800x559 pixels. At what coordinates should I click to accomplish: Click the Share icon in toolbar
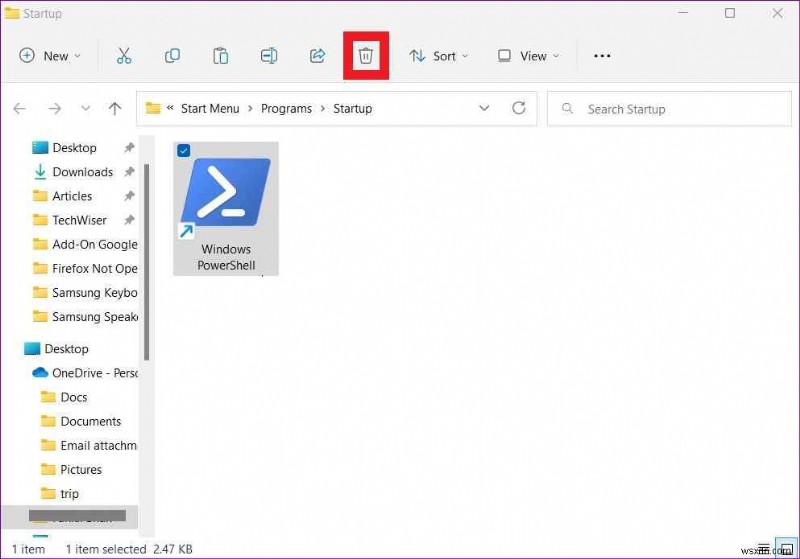[317, 56]
